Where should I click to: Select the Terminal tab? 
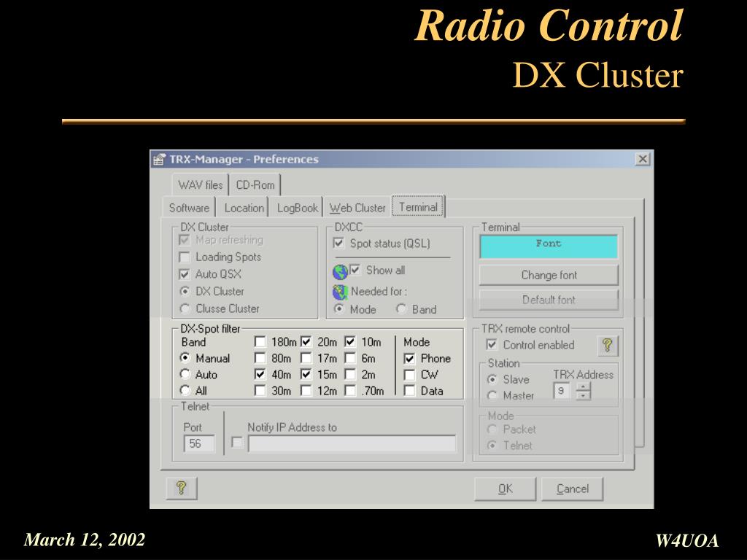coord(418,206)
